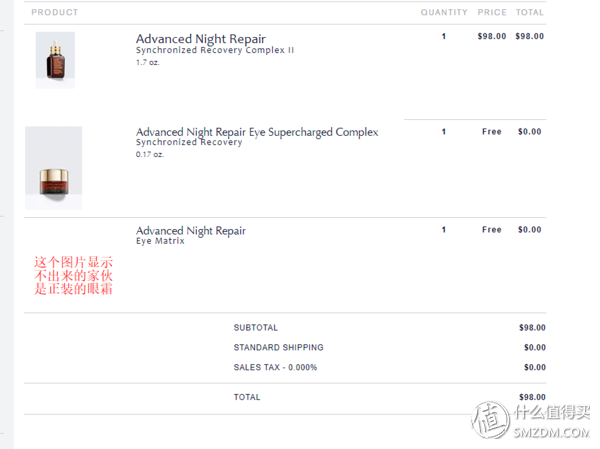Click the serum bottle product thumbnail
Screen dimensions: 600x449
click(x=55, y=60)
